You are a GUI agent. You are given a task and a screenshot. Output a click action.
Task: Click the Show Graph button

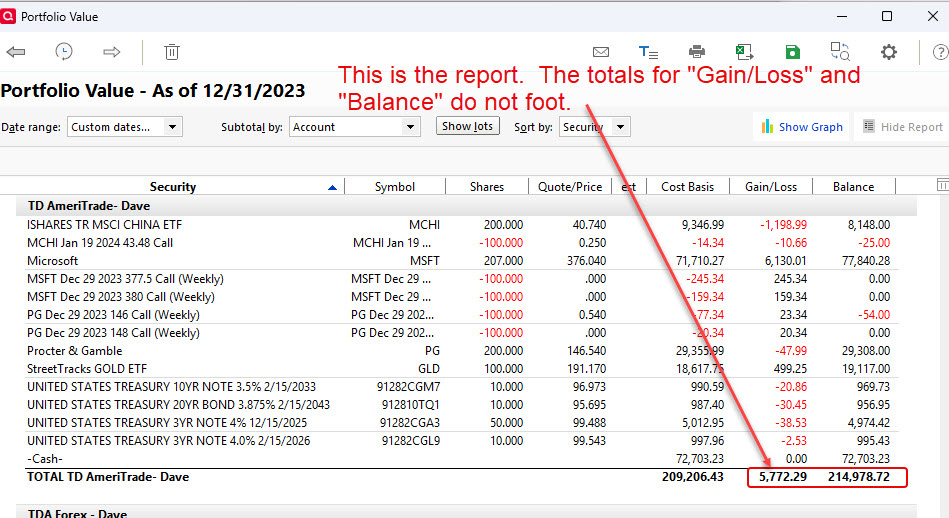click(x=801, y=127)
